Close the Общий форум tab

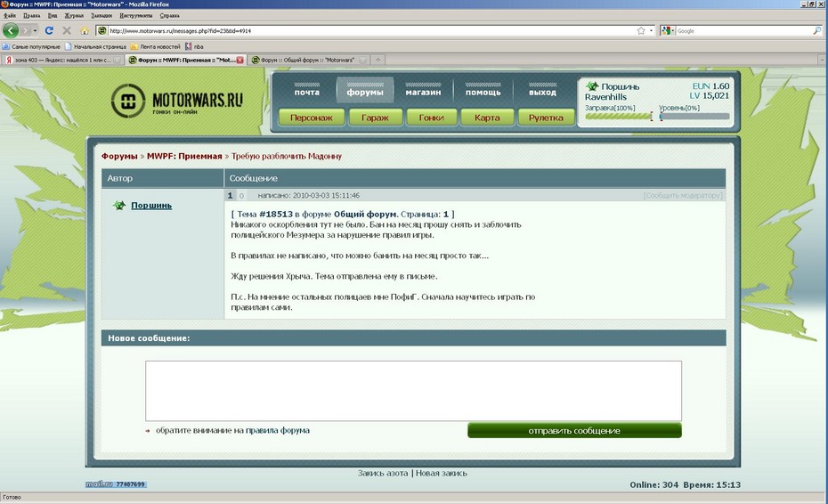(362, 61)
